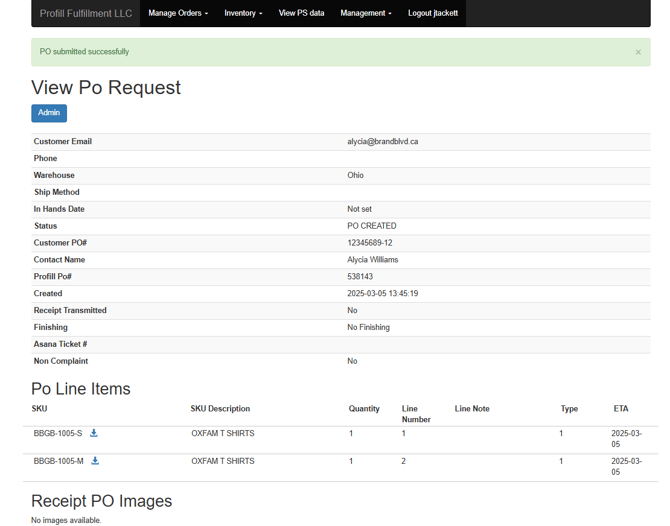Select the BBGB-1005-S SKU text
Viewport: 670px width, 526px height.
click(x=58, y=433)
